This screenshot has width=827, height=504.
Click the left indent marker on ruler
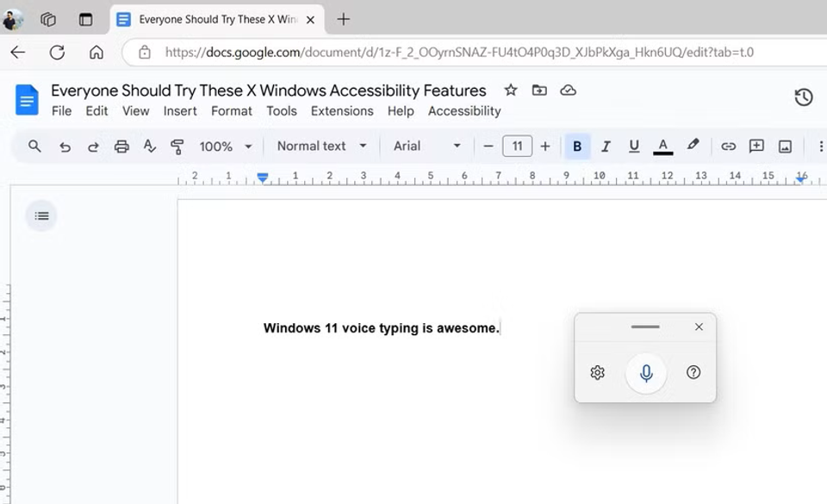coord(262,178)
